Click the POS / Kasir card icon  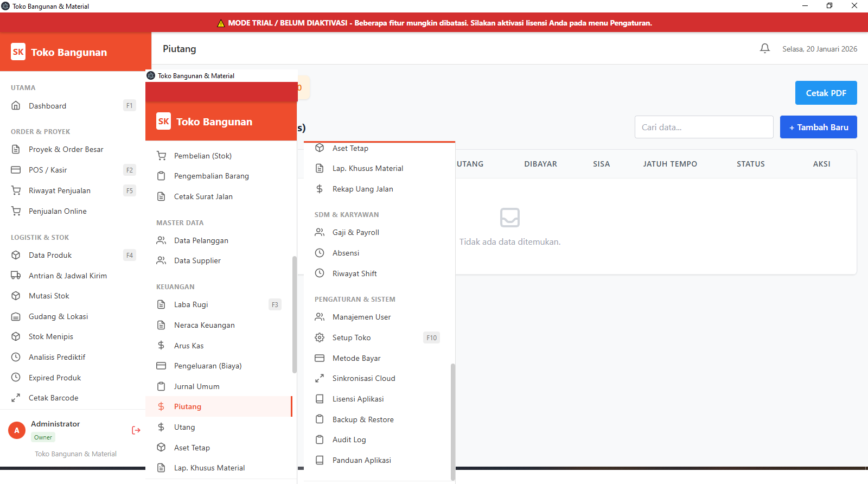click(x=16, y=170)
